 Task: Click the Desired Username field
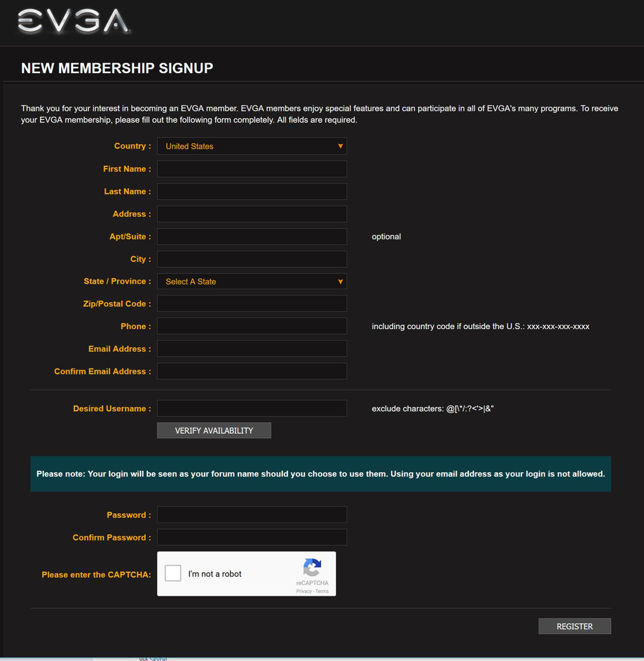[251, 408]
